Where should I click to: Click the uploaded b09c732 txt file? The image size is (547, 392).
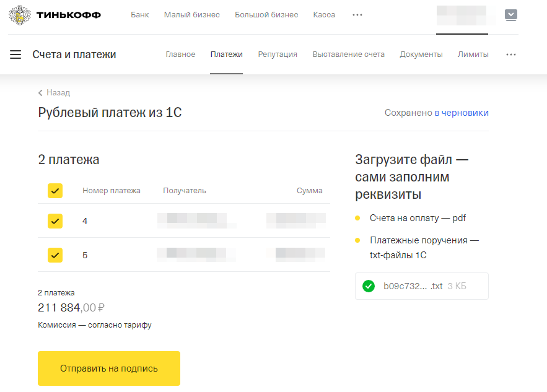click(x=413, y=286)
